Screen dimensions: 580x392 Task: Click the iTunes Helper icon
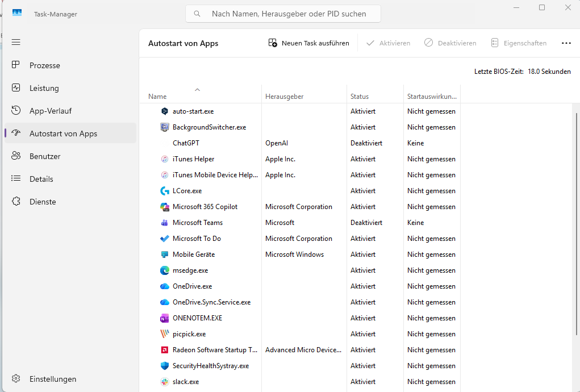[164, 159]
